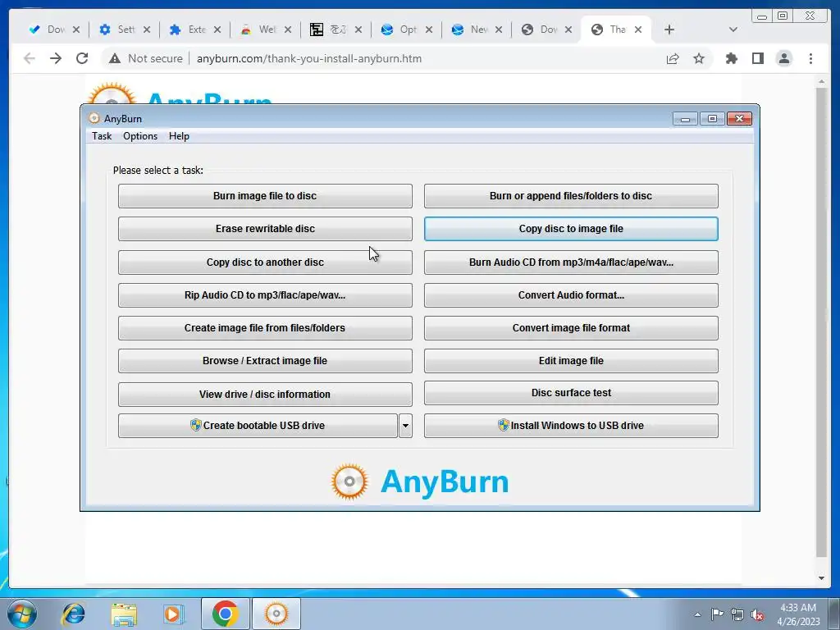Viewport: 840px width, 630px height.
Task: Click AnyBurn title bar disc icon
Action: point(94,118)
